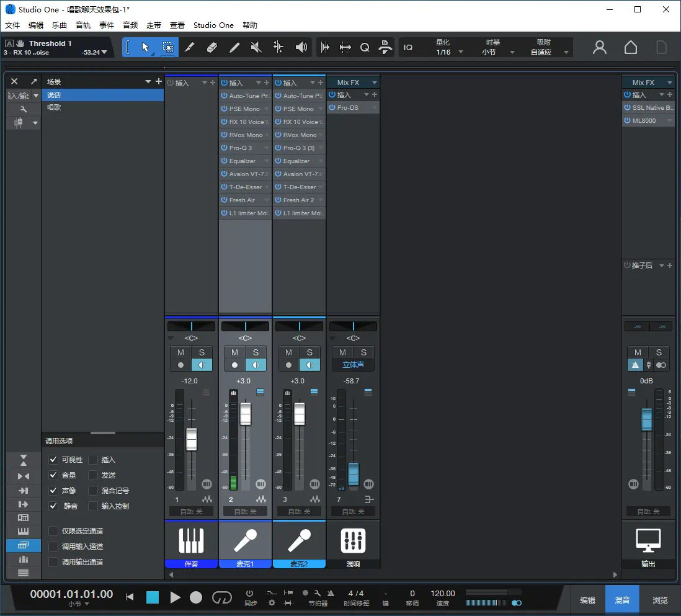Close the console panel with X icon

pyautogui.click(x=14, y=81)
